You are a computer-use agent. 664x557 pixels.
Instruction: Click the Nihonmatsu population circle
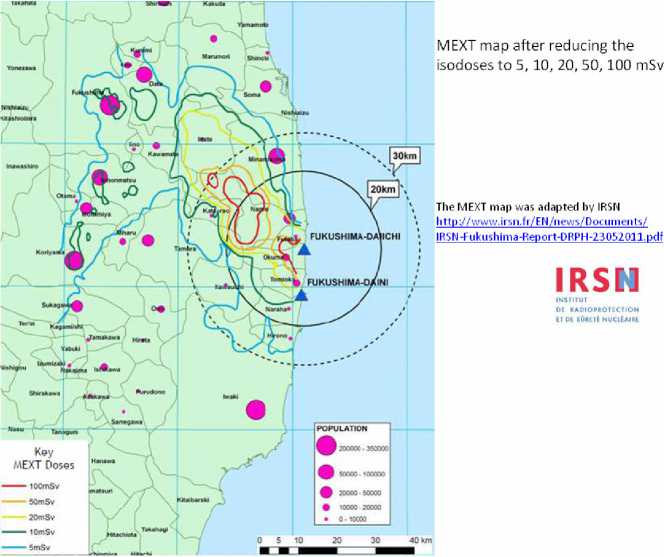(x=100, y=177)
